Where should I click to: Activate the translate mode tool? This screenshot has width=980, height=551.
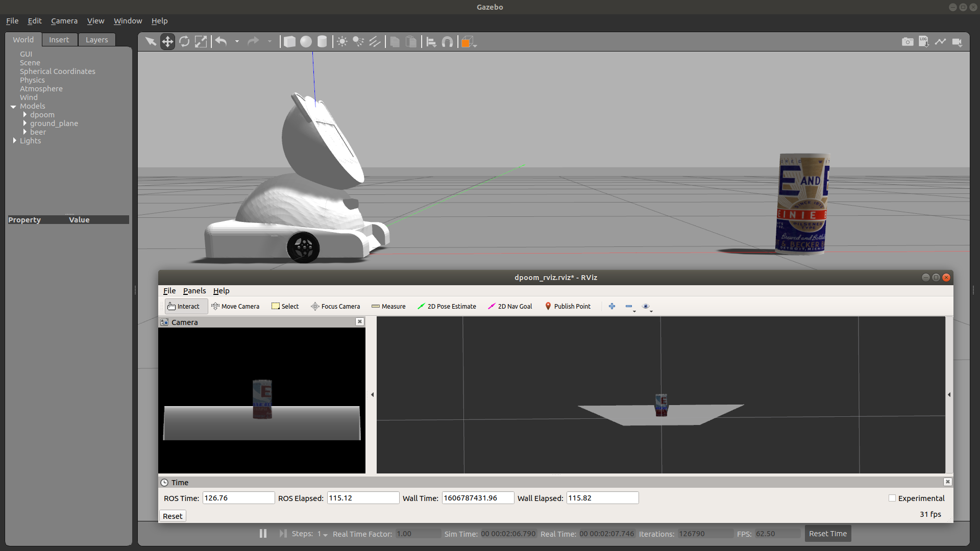[167, 42]
